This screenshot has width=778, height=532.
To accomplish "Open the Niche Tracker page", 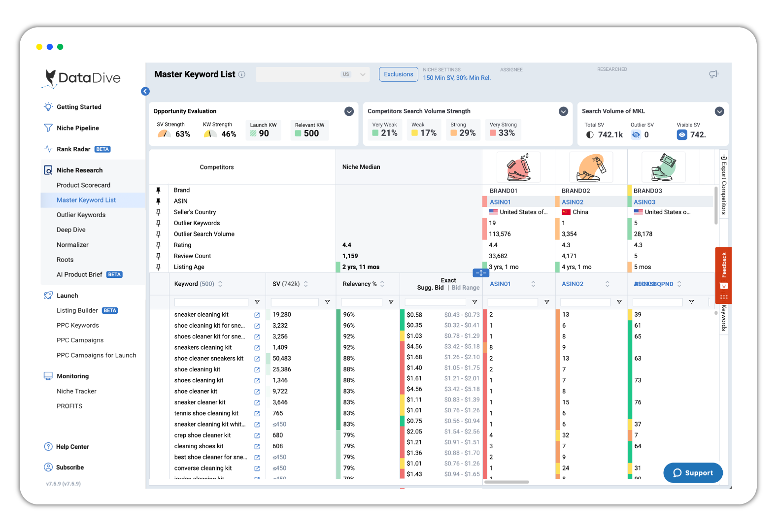I will coord(76,391).
